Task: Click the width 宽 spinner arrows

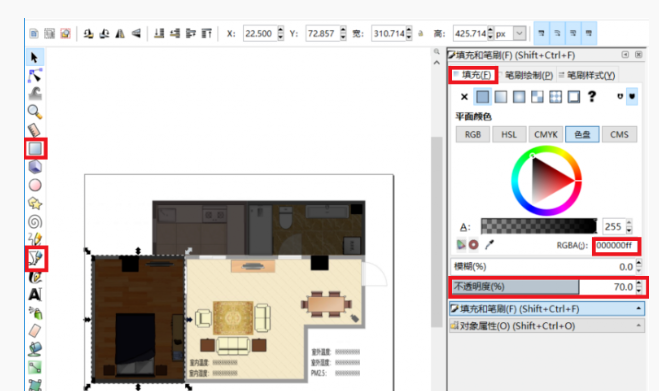Action: 409,33
